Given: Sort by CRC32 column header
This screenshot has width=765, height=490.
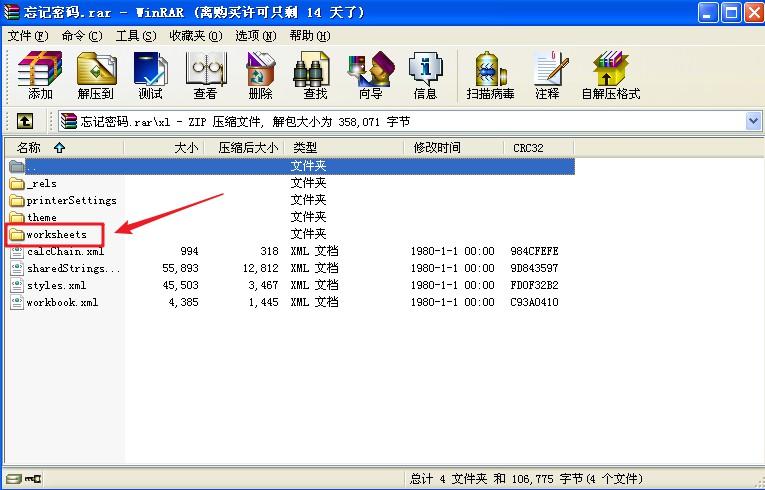Looking at the screenshot, I should click(539, 147).
